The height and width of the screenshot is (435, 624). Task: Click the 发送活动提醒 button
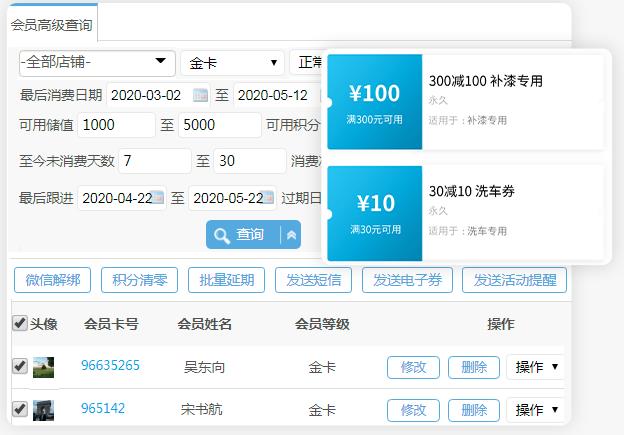pos(515,280)
